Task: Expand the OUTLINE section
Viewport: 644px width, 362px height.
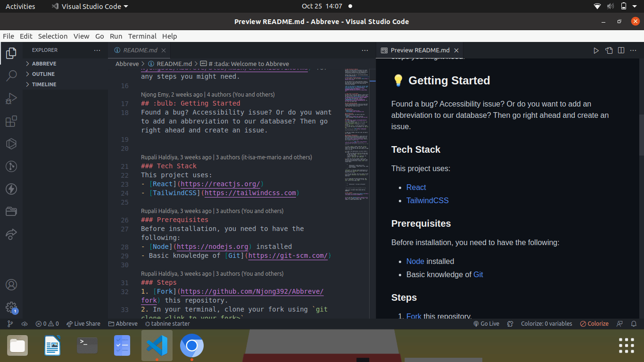Action: [x=66, y=74]
